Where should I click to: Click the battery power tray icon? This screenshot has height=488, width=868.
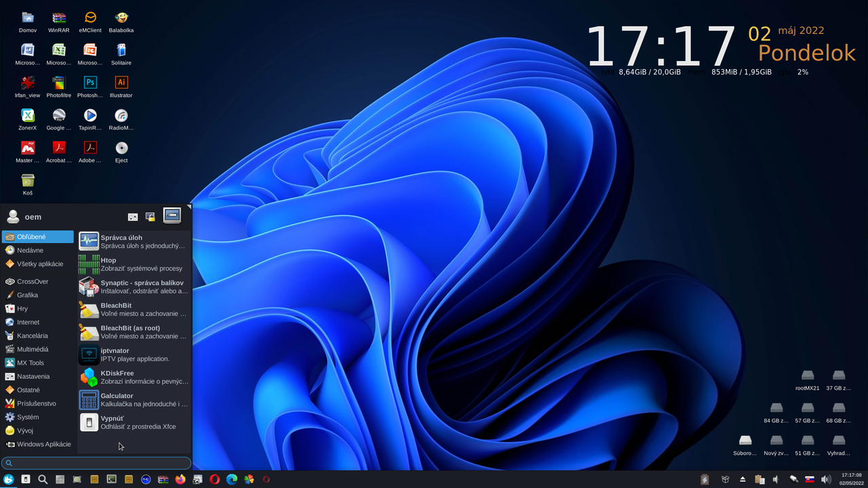705,479
